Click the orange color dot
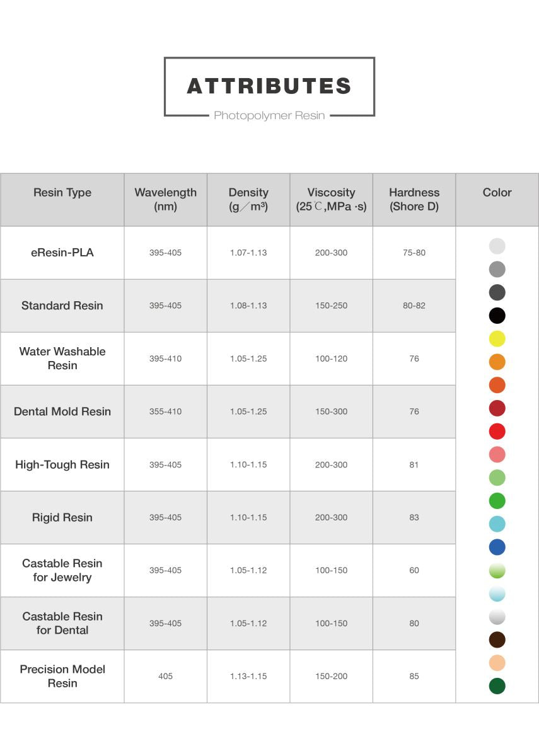This screenshot has width=539, height=756. click(x=497, y=362)
